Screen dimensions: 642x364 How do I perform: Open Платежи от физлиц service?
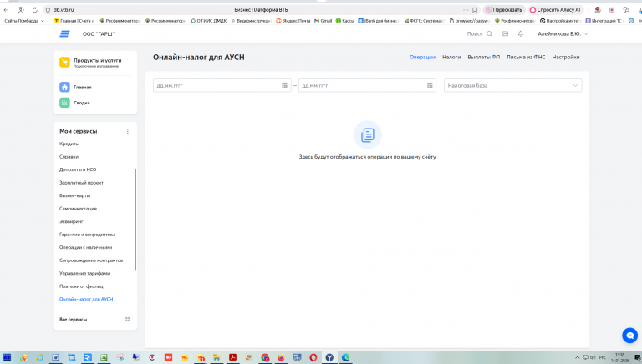point(81,286)
